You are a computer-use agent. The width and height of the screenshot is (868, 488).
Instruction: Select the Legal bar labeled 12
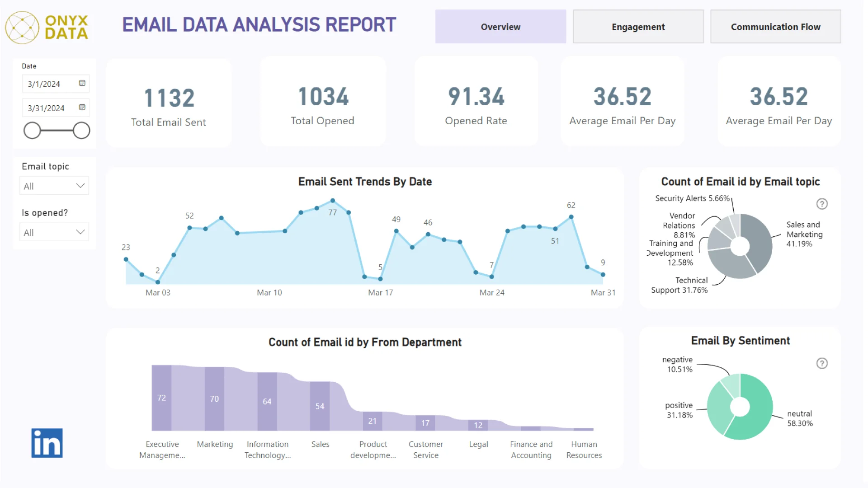(478, 425)
